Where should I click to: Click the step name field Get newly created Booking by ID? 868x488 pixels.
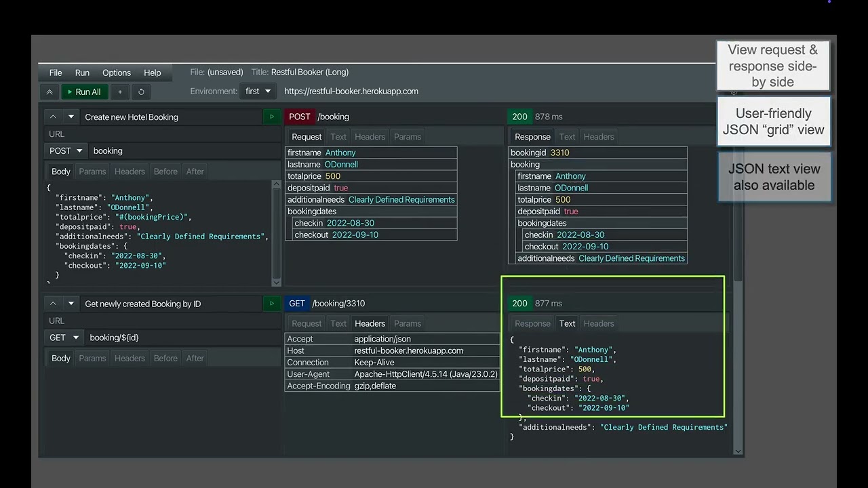(172, 304)
